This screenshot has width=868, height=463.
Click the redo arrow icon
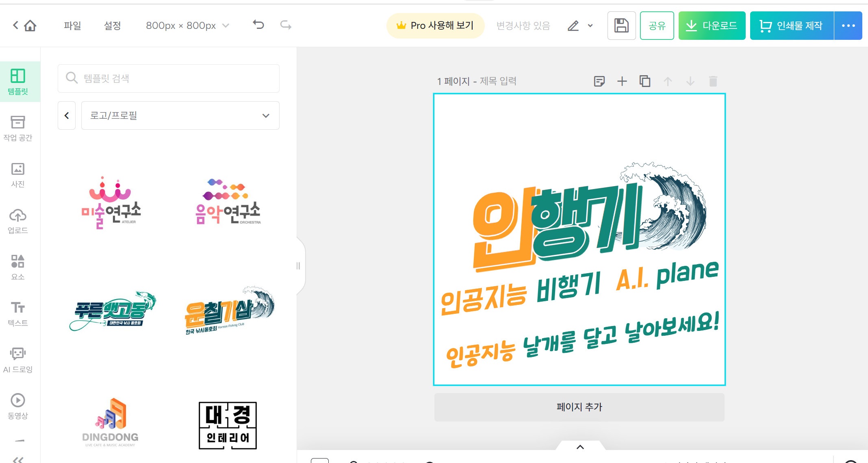(x=286, y=25)
